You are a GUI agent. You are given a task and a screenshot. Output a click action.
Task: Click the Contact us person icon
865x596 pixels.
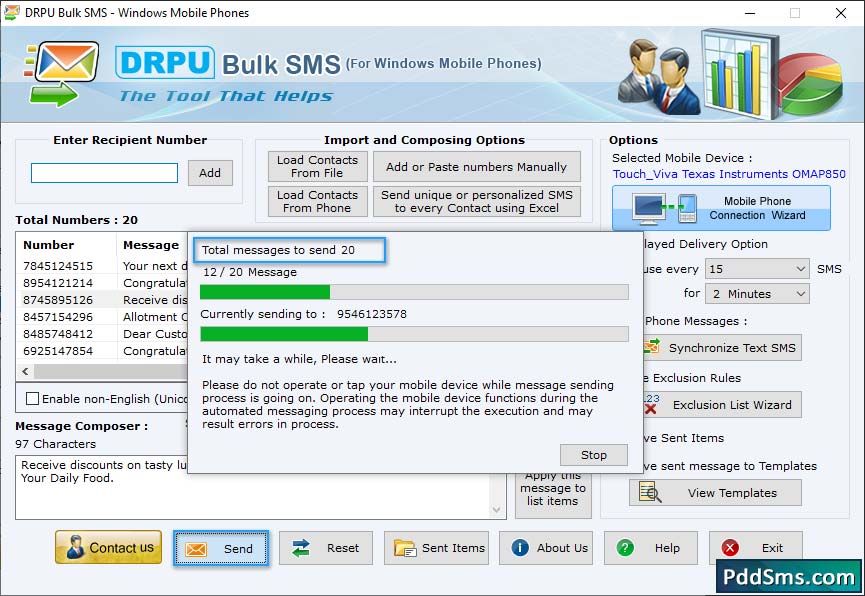pos(74,547)
